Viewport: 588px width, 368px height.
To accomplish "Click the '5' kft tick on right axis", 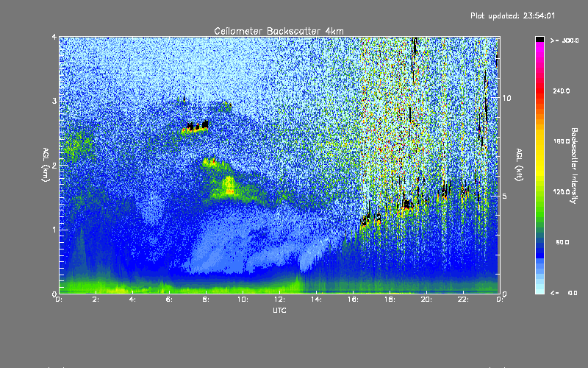I will [x=504, y=196].
